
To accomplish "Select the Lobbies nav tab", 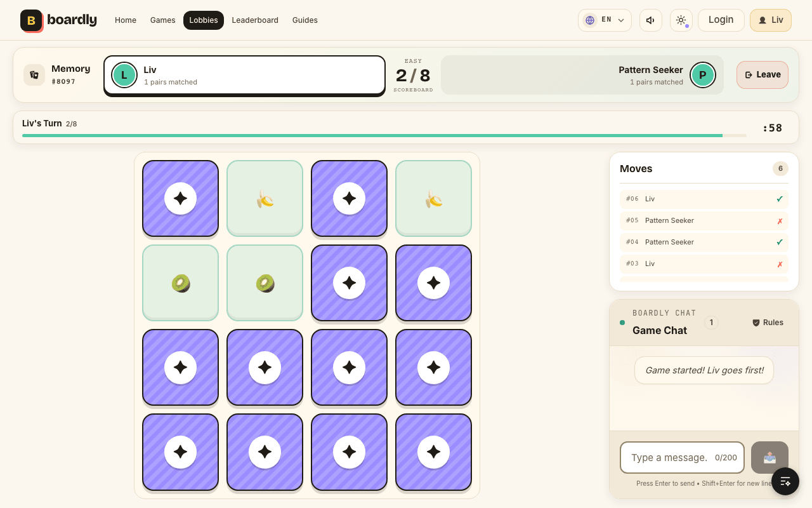I will (x=204, y=20).
